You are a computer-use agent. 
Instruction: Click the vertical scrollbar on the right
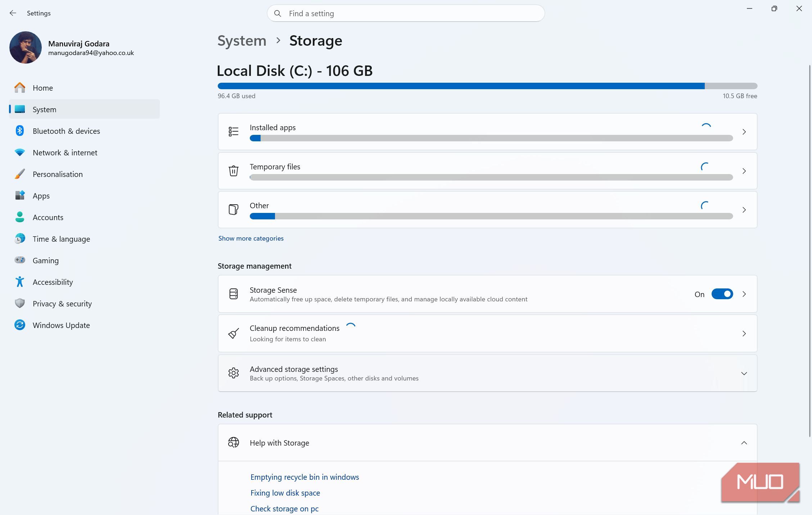click(810, 251)
